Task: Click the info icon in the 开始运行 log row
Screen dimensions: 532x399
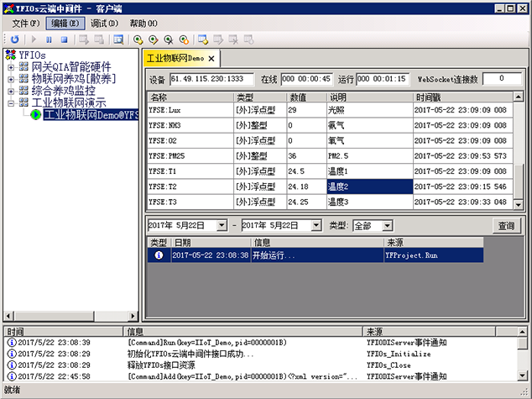Action: (158, 255)
